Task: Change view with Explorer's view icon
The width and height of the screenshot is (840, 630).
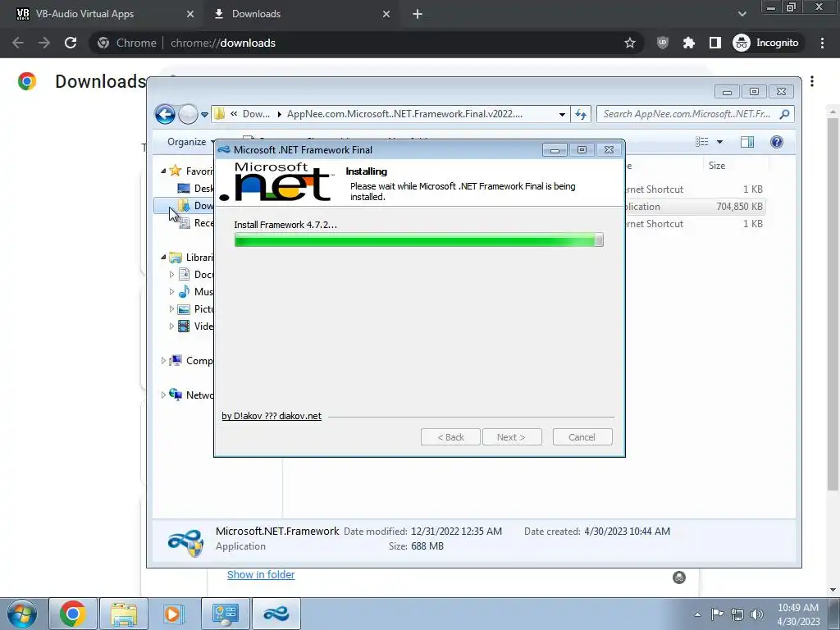Action: click(x=702, y=141)
